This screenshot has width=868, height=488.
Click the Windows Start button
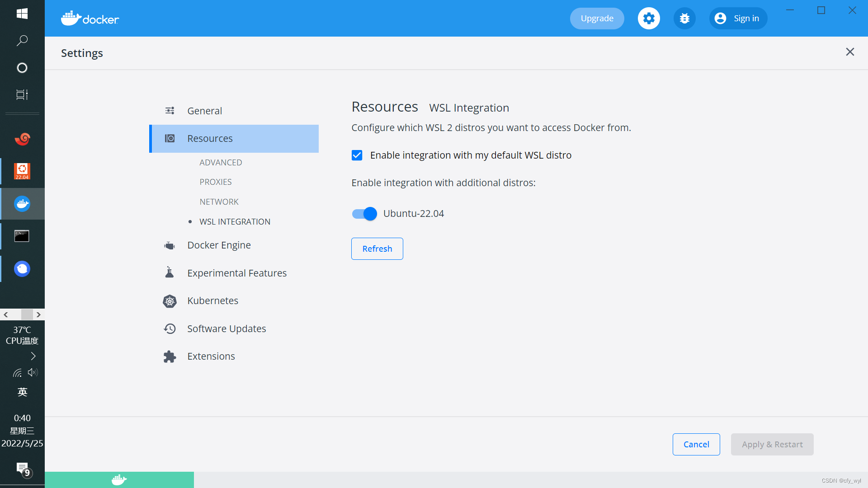[x=22, y=14]
